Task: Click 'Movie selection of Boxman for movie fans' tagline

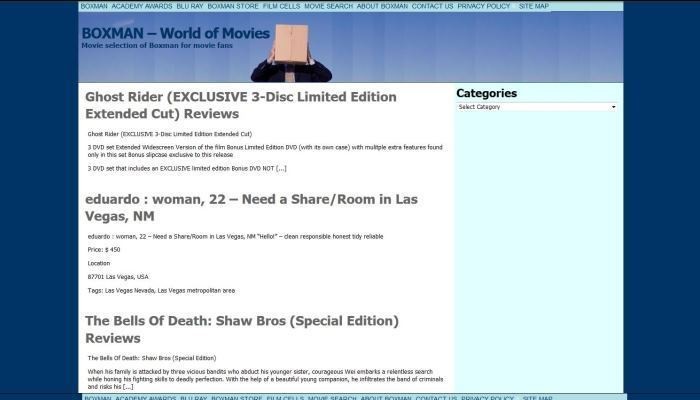Action: [x=157, y=46]
